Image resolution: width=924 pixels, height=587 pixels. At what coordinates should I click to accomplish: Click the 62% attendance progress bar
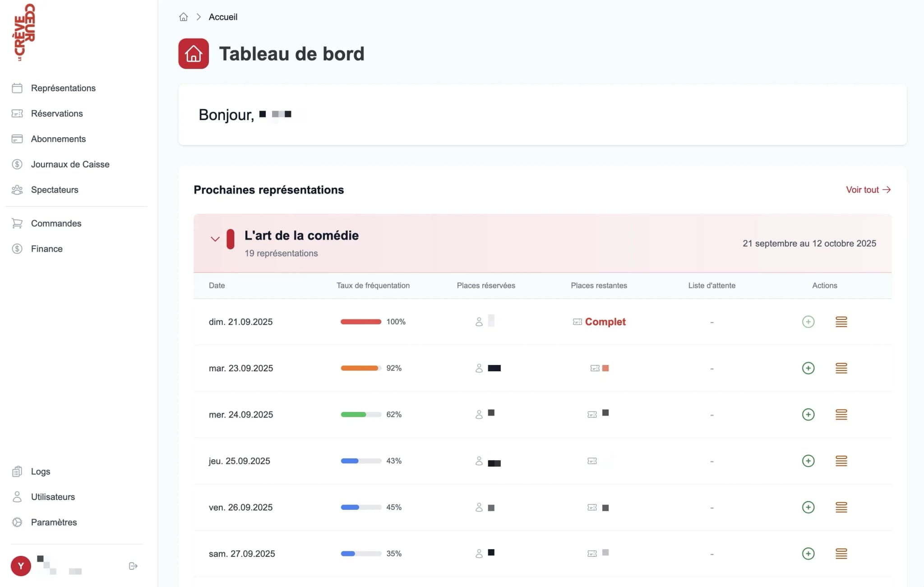(361, 414)
